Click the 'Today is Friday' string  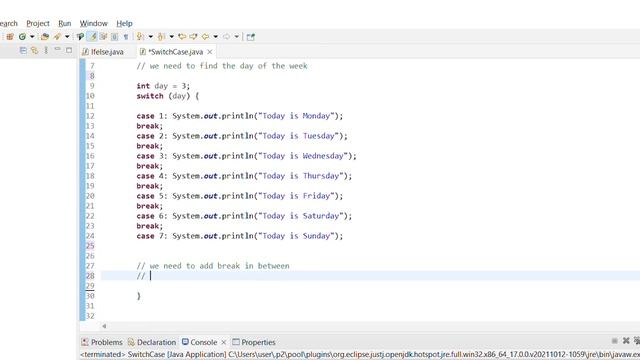296,196
